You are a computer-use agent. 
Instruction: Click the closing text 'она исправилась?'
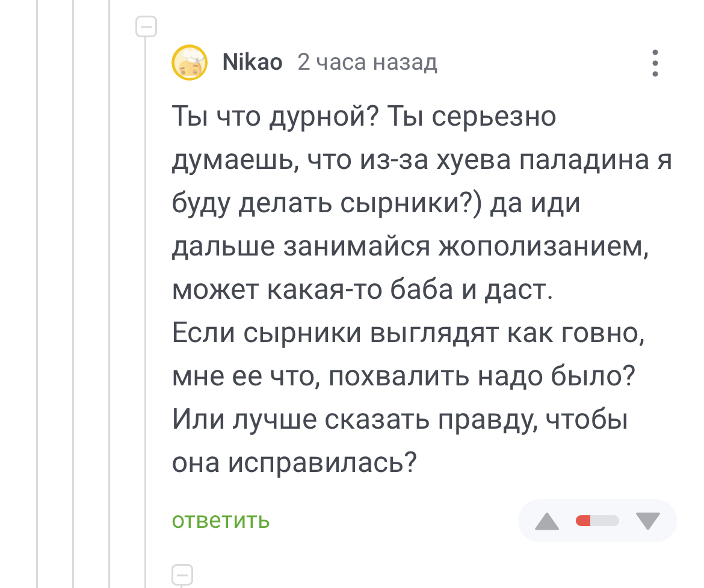pos(294,462)
